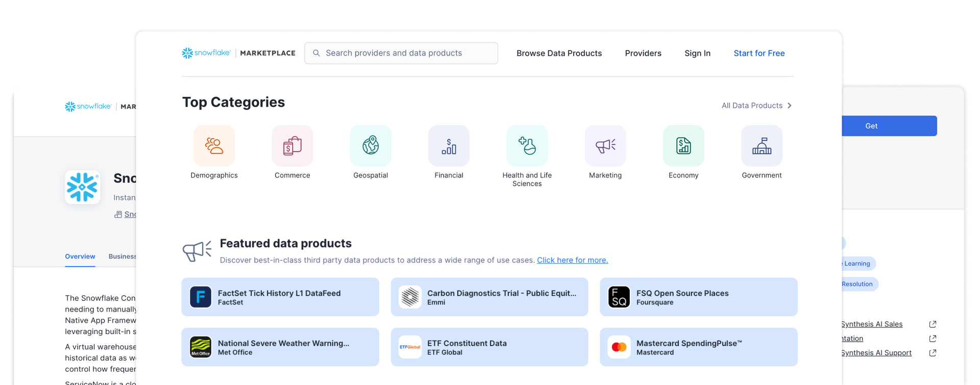
Task: Open ETF Constituent Data card
Action: click(489, 347)
